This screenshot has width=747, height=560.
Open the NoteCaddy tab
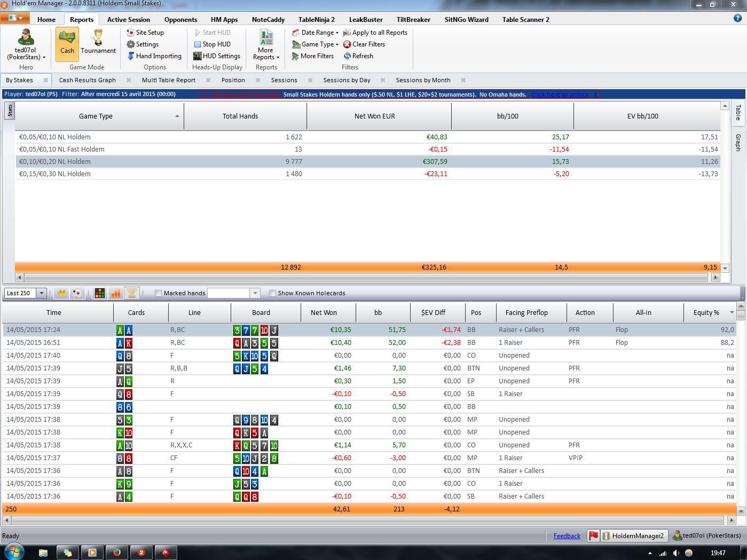click(x=268, y=20)
